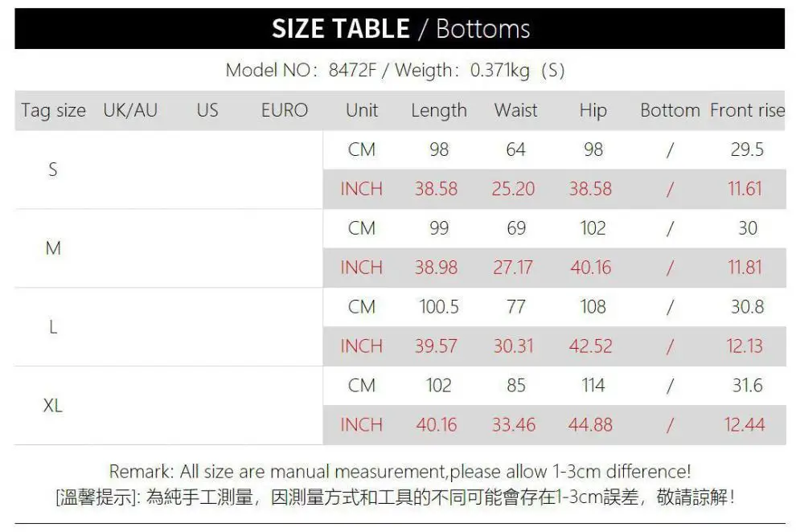Select the M tag size row label
This screenshot has width=796, height=532.
53,248
